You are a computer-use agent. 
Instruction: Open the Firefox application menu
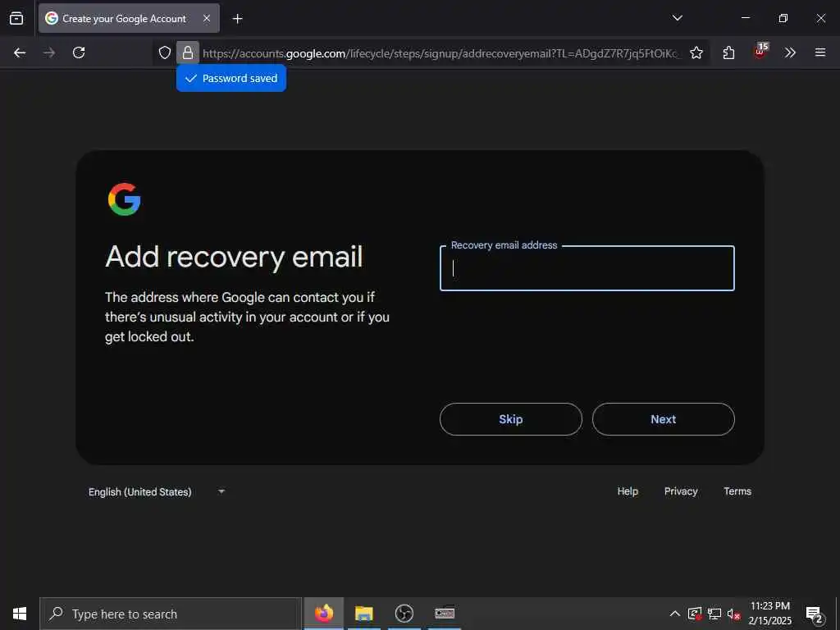pyautogui.click(x=820, y=52)
